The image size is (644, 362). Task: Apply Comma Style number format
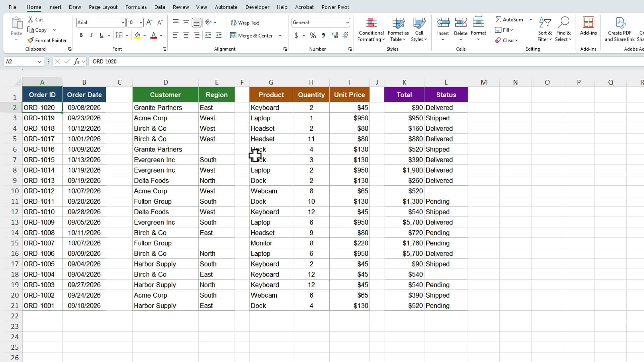pos(323,35)
